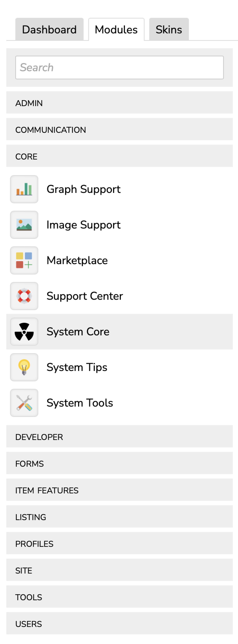Expand the ADMIN module category
The image size is (238, 644).
tap(119, 103)
